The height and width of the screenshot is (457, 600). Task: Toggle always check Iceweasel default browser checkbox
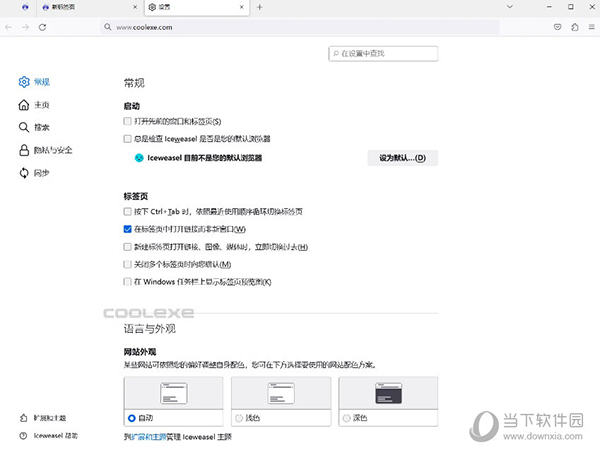pyautogui.click(x=127, y=139)
